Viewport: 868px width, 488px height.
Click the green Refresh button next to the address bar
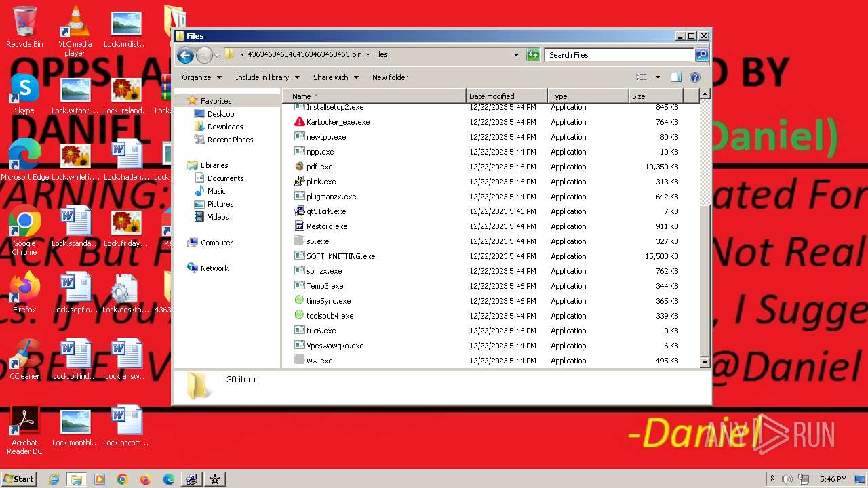[533, 55]
